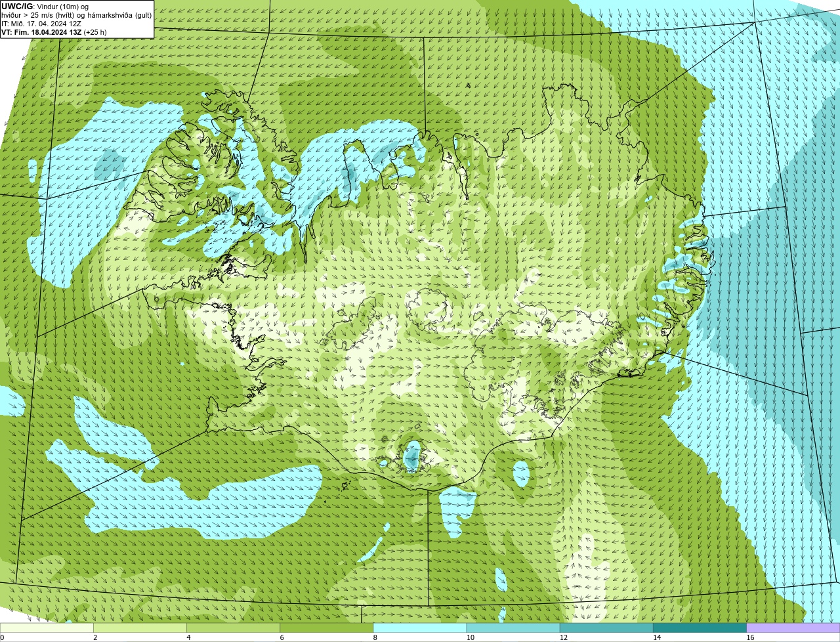Pick the 10–12 turquoise legend segment
This screenshot has width=840, height=642.
point(513,628)
